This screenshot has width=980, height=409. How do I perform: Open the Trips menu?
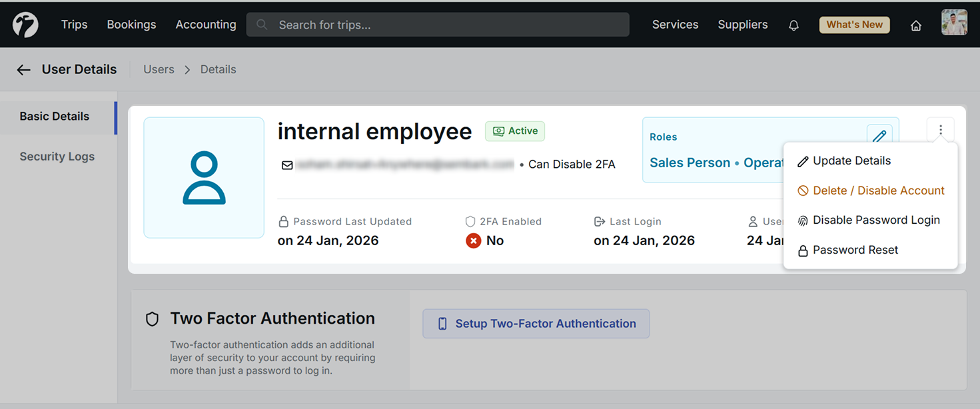(x=74, y=25)
